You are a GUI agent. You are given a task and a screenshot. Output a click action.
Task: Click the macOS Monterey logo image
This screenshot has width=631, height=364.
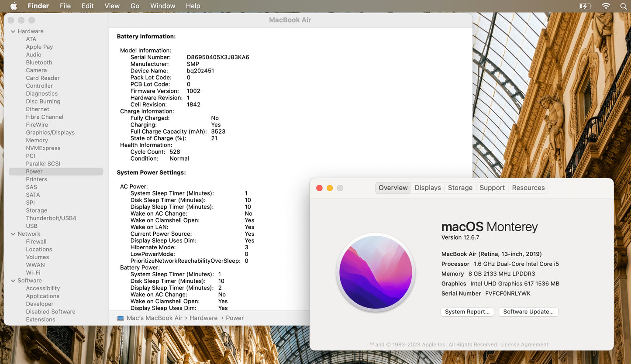[x=376, y=272]
